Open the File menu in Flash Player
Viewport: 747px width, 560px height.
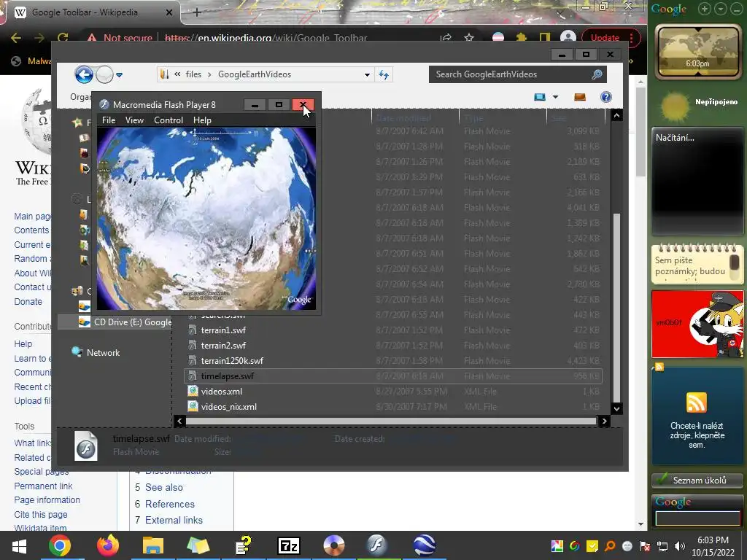[x=109, y=120]
